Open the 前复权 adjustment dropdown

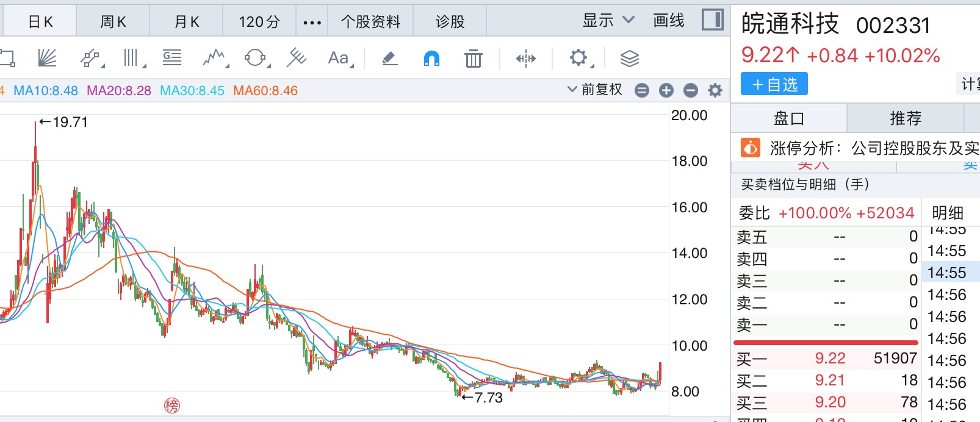pos(595,90)
